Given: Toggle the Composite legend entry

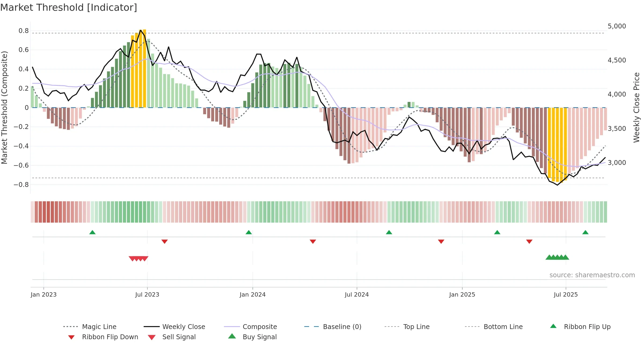Looking at the screenshot, I should (x=250, y=327).
